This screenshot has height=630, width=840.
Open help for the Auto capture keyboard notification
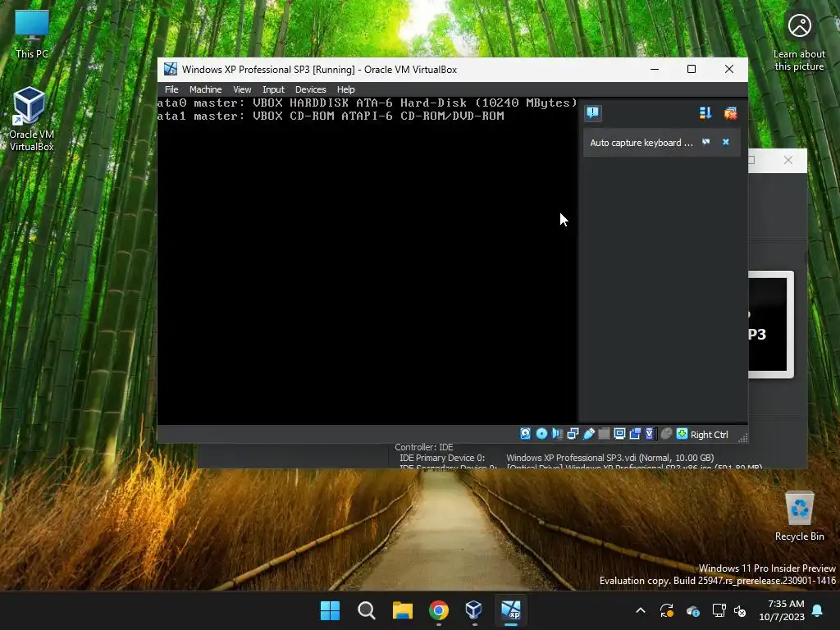click(x=706, y=142)
